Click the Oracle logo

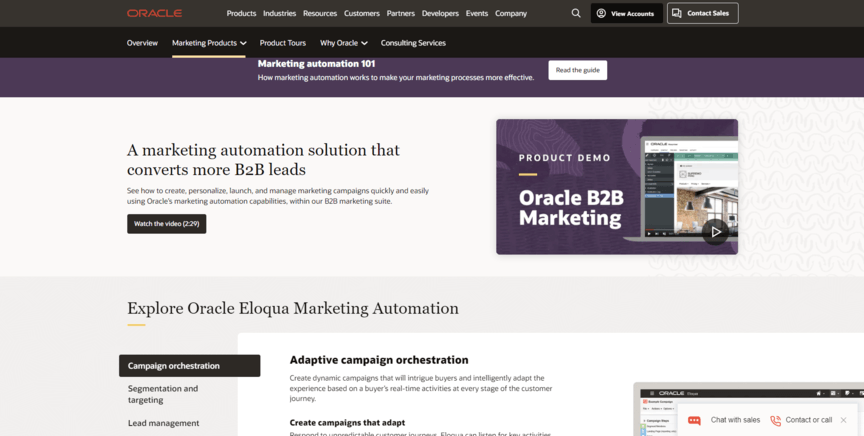click(154, 13)
